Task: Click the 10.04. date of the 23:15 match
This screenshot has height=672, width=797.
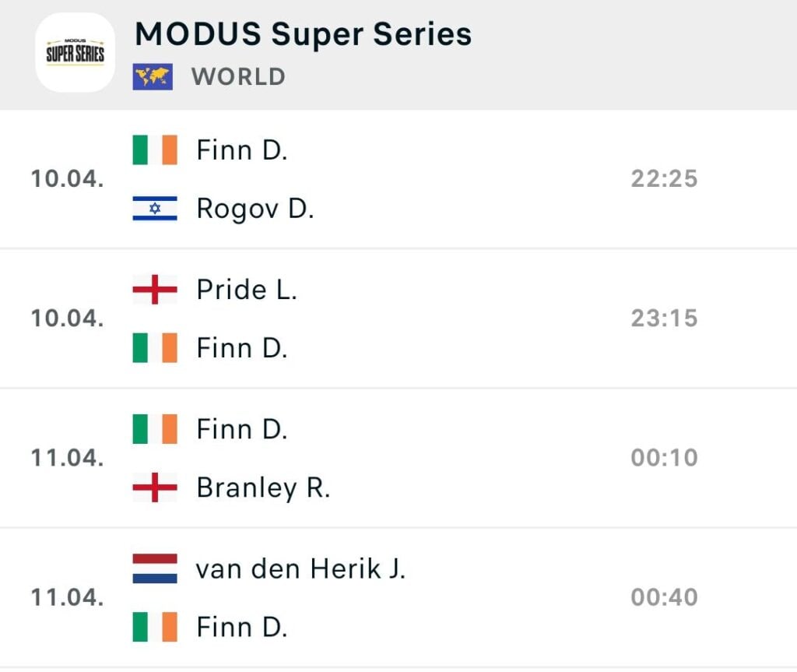Action: coord(67,318)
